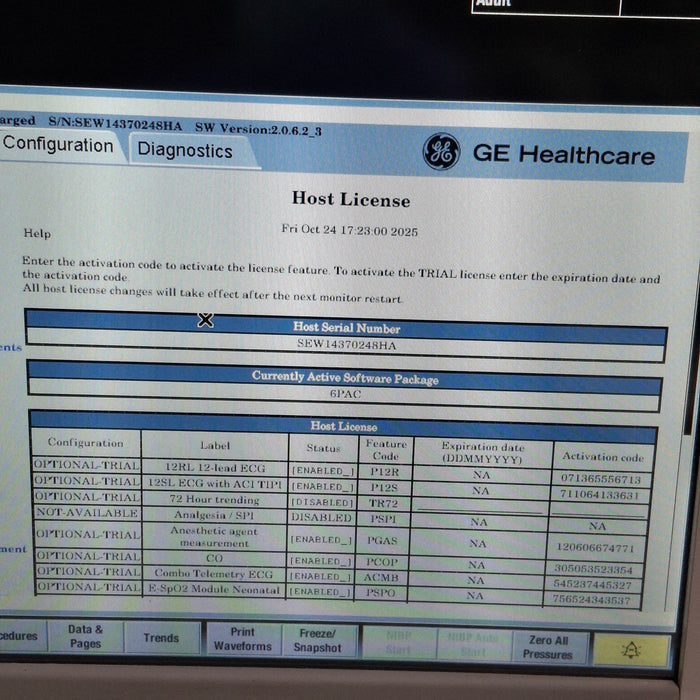Click the 'Expiration date (DDMMYYYY)' column header

pyautogui.click(x=483, y=453)
